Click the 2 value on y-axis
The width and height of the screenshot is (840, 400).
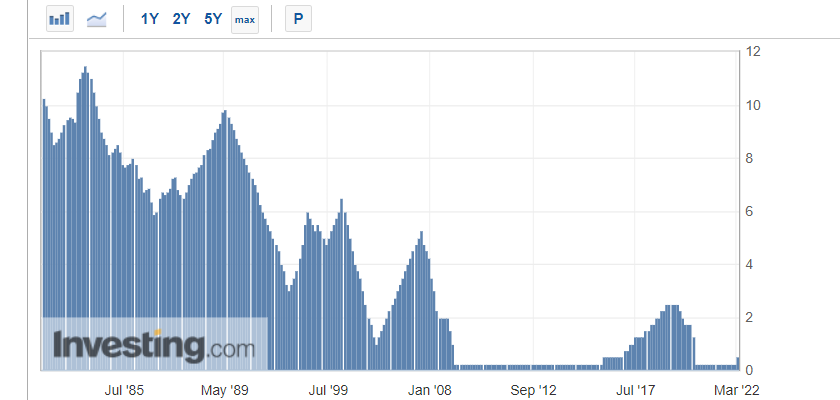pos(750,318)
